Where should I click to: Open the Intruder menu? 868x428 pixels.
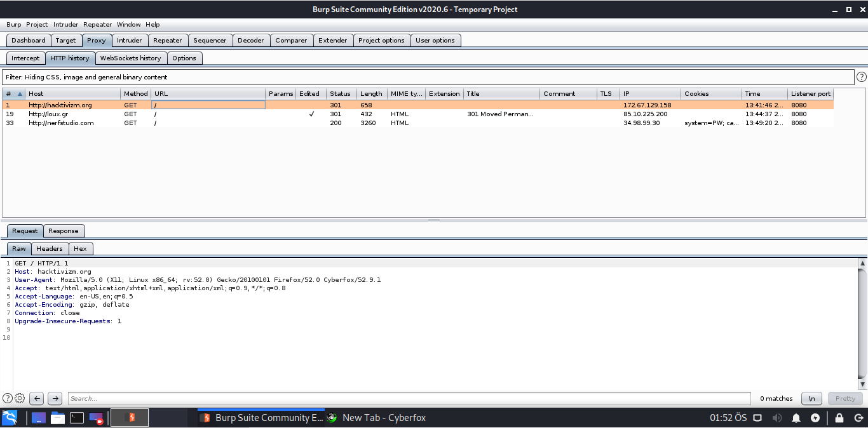pos(66,24)
